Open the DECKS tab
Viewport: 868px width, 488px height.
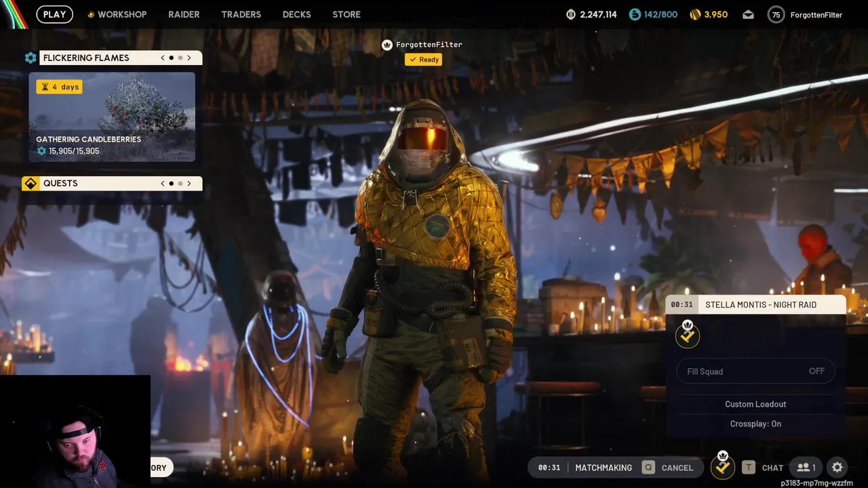pos(296,14)
